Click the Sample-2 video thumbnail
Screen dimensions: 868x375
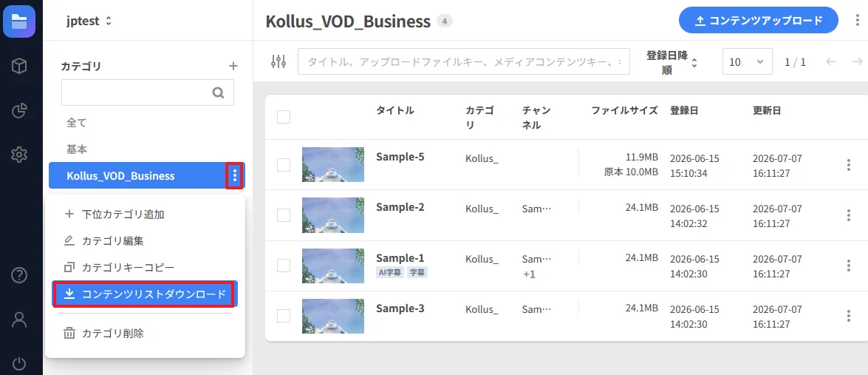332,215
